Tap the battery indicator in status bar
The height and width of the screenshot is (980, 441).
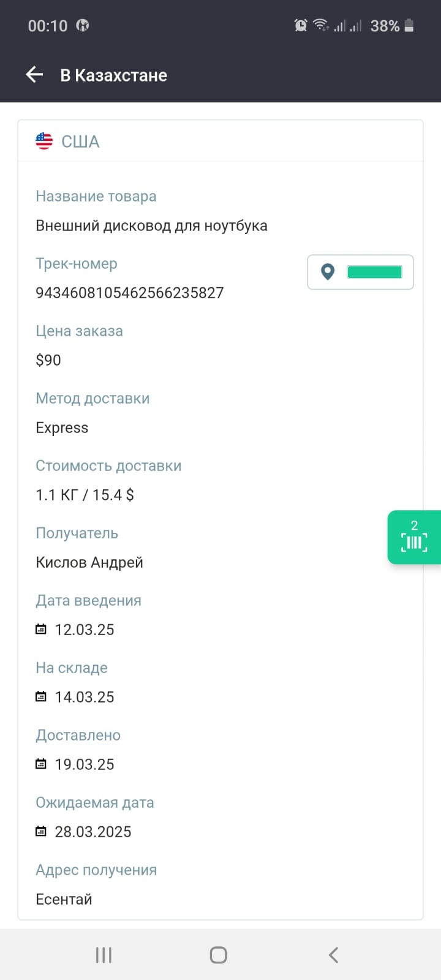coord(409,25)
